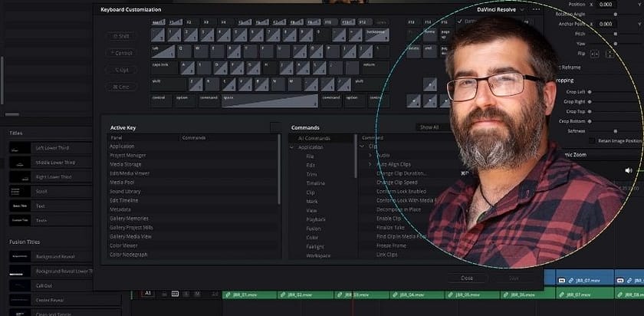Screen dimensions: 644x316
Task: Select Gallery Memories in Active Key panel list
Action: [129, 219]
